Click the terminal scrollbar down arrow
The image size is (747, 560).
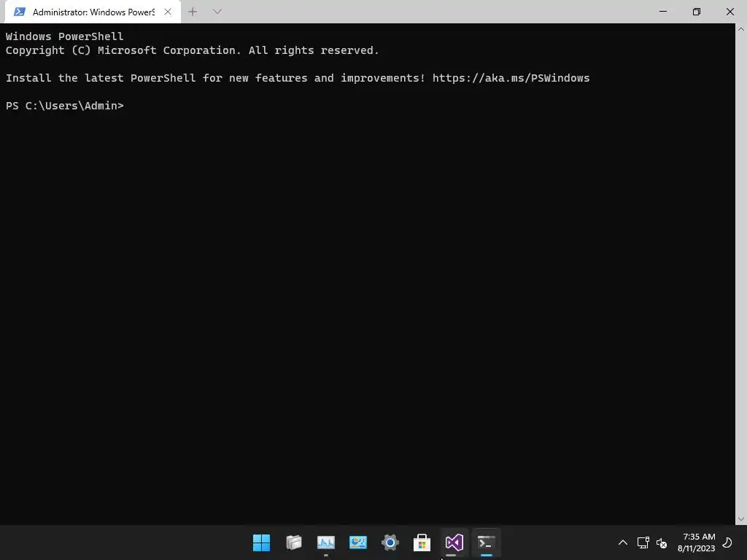pyautogui.click(x=741, y=519)
